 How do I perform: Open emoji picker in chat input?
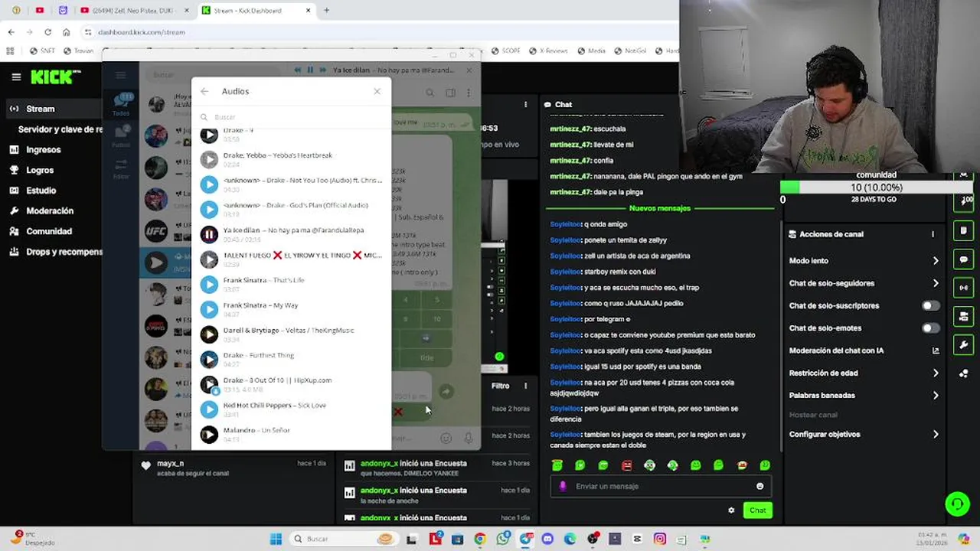pyautogui.click(x=759, y=486)
